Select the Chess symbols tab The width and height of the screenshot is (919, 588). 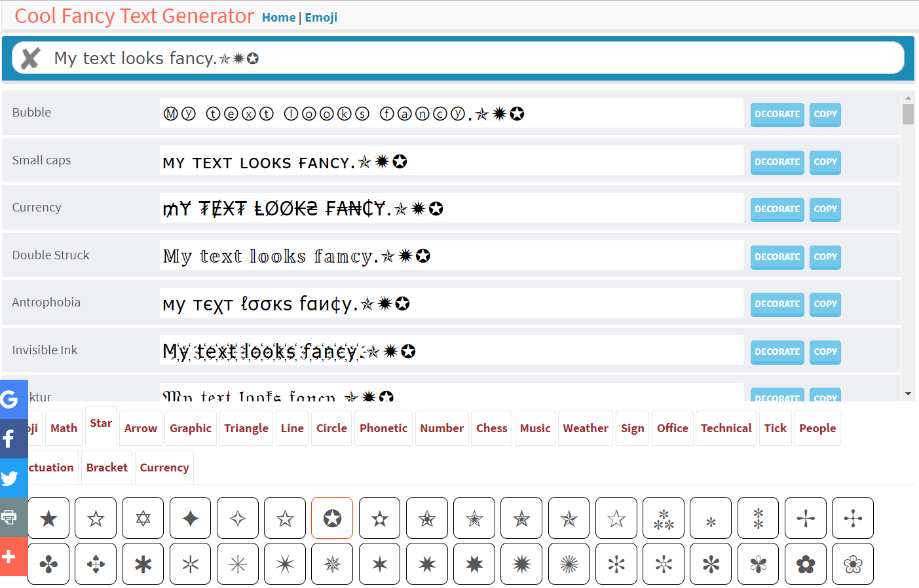pyautogui.click(x=491, y=428)
